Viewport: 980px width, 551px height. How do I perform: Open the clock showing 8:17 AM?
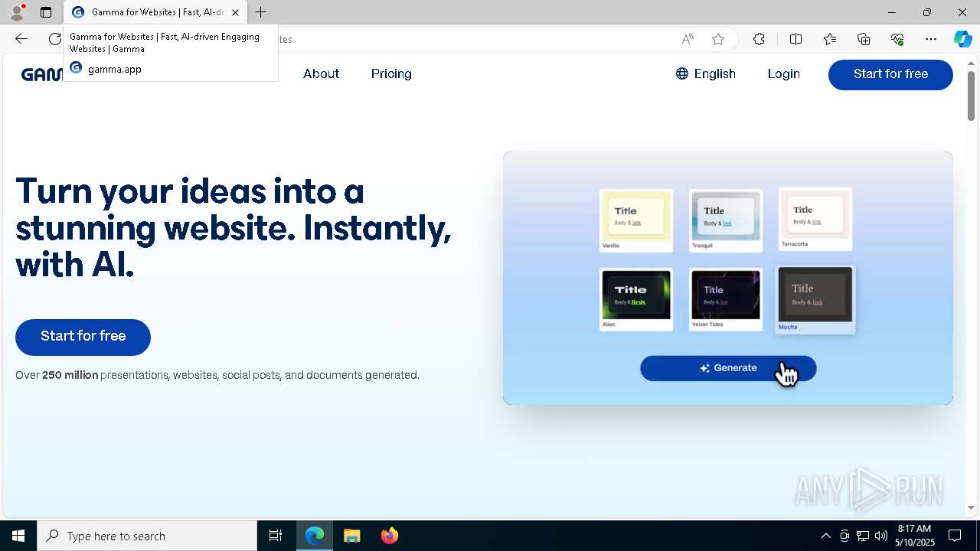(x=915, y=536)
